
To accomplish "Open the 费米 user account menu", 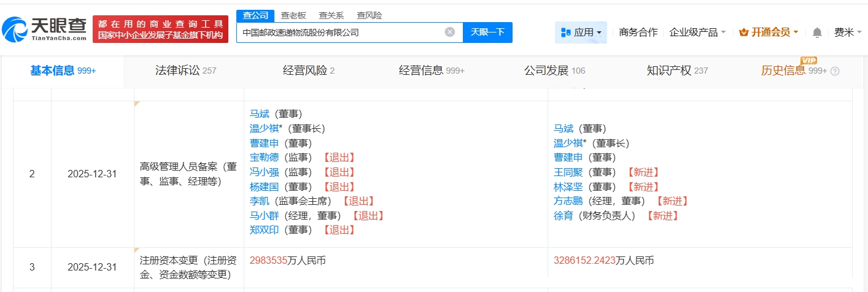I will tap(848, 33).
